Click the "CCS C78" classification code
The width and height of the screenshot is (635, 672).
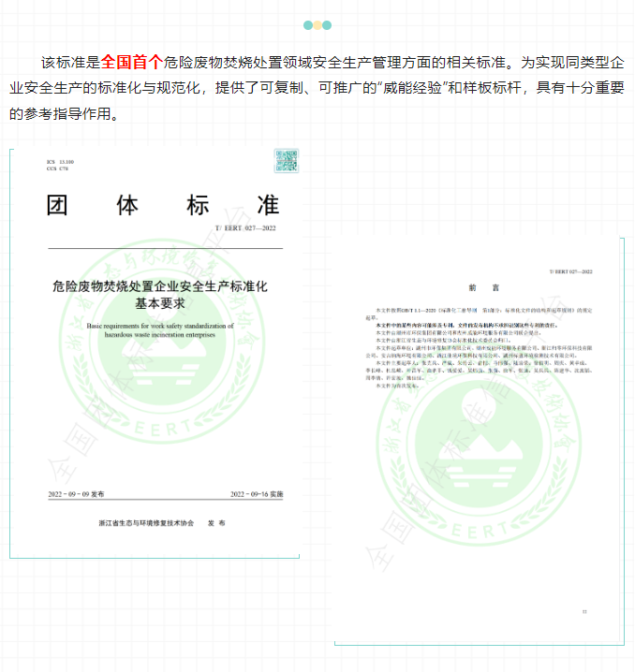pos(57,168)
